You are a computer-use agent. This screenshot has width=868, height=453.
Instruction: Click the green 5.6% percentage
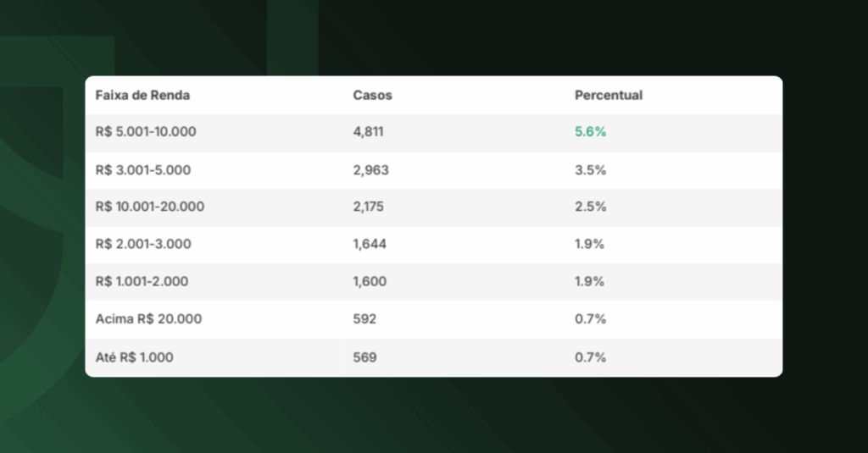point(591,133)
